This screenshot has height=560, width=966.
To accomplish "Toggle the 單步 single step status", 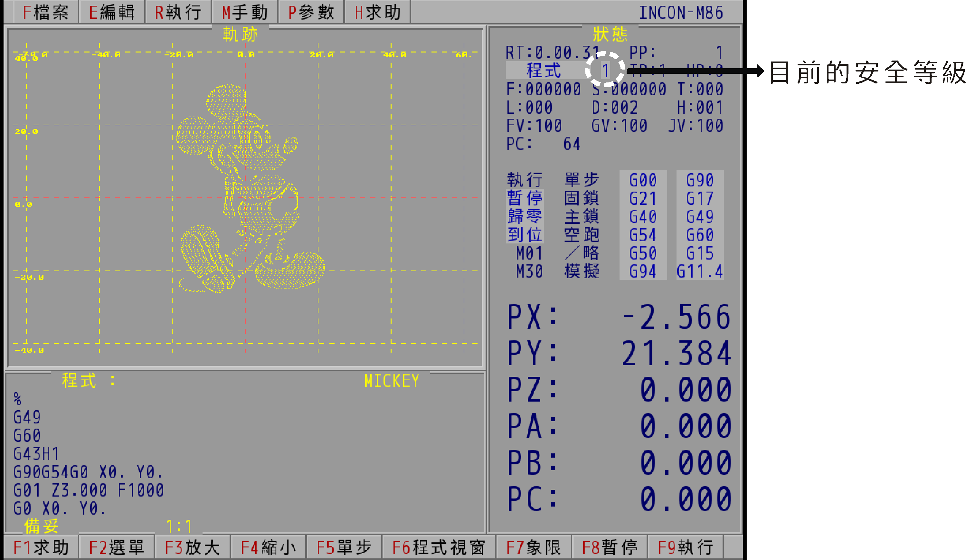I will pyautogui.click(x=582, y=180).
